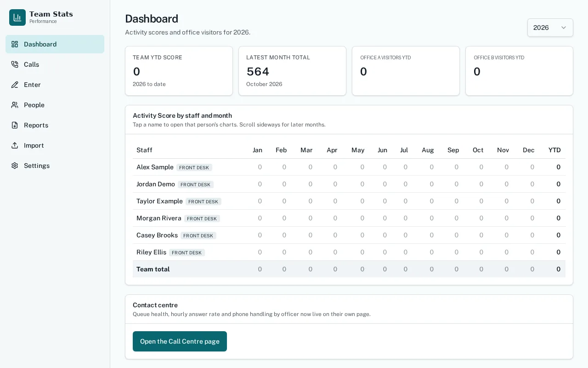This screenshot has height=368, width=588.
Task: Open the Reports label in sidebar
Action: point(36,125)
